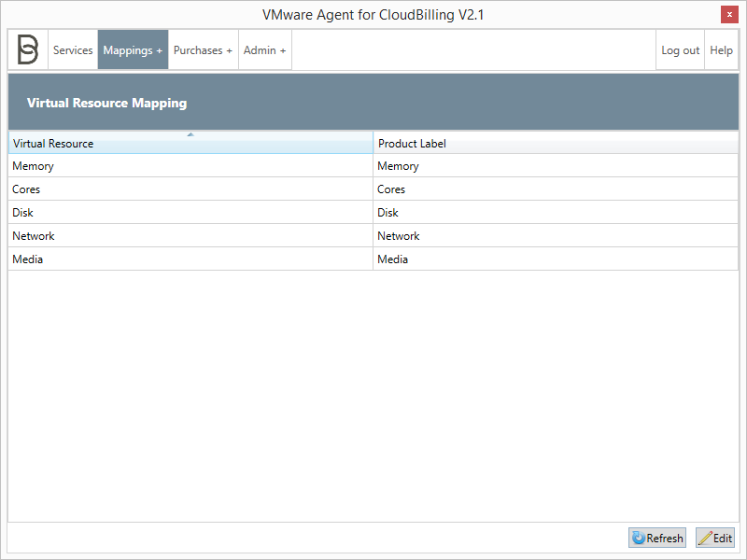Close the VMware Agent window

(x=729, y=14)
